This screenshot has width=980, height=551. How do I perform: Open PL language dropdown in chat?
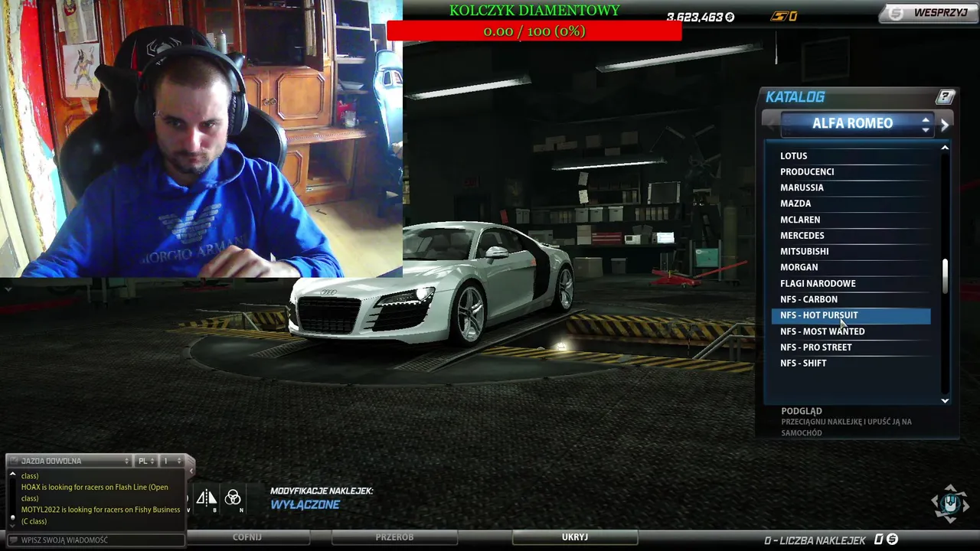146,461
